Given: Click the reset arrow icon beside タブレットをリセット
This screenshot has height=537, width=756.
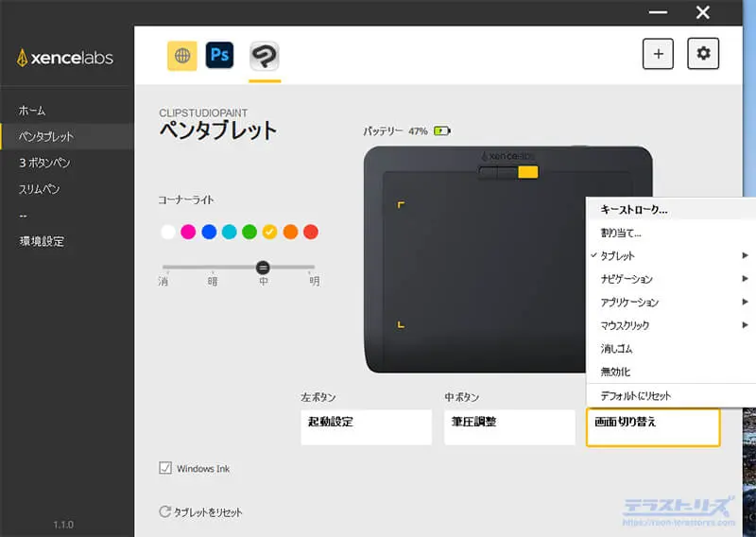Looking at the screenshot, I should [164, 511].
